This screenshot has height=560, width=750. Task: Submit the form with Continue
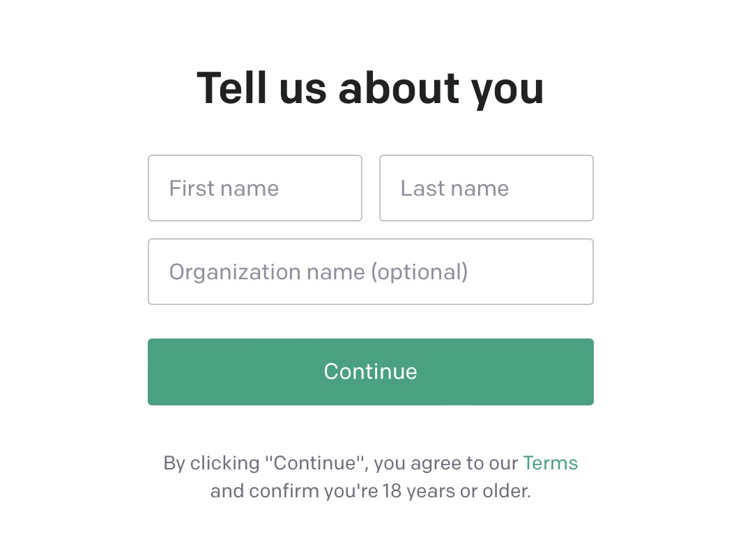pyautogui.click(x=370, y=372)
